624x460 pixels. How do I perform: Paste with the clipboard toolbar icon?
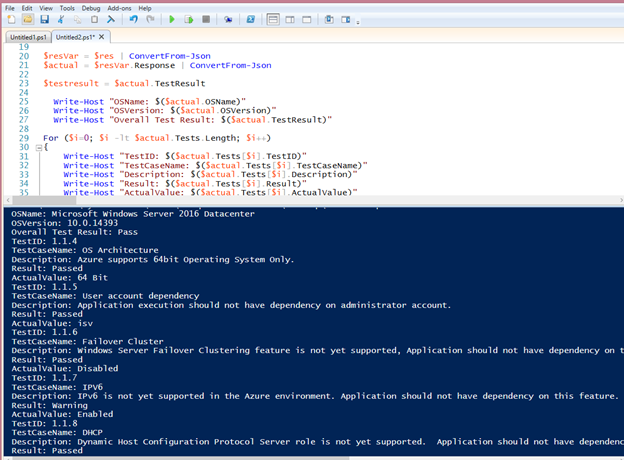(x=94, y=19)
